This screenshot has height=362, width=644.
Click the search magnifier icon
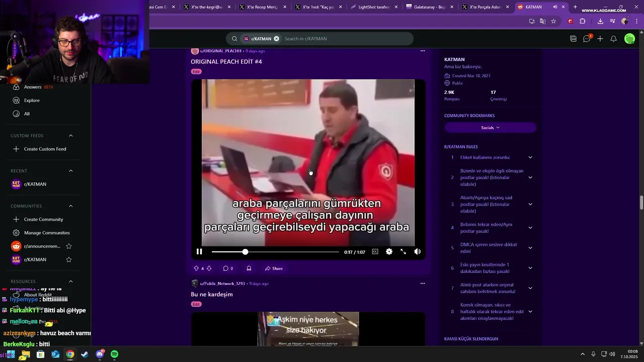(234, 39)
